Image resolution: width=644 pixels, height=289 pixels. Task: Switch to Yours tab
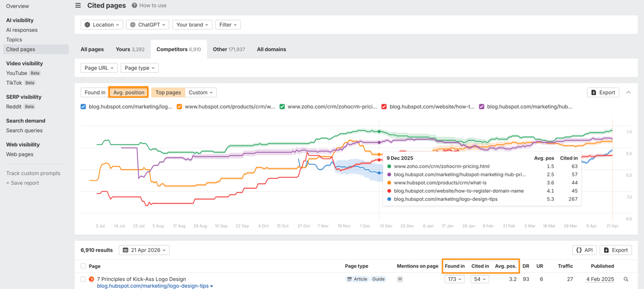click(130, 49)
